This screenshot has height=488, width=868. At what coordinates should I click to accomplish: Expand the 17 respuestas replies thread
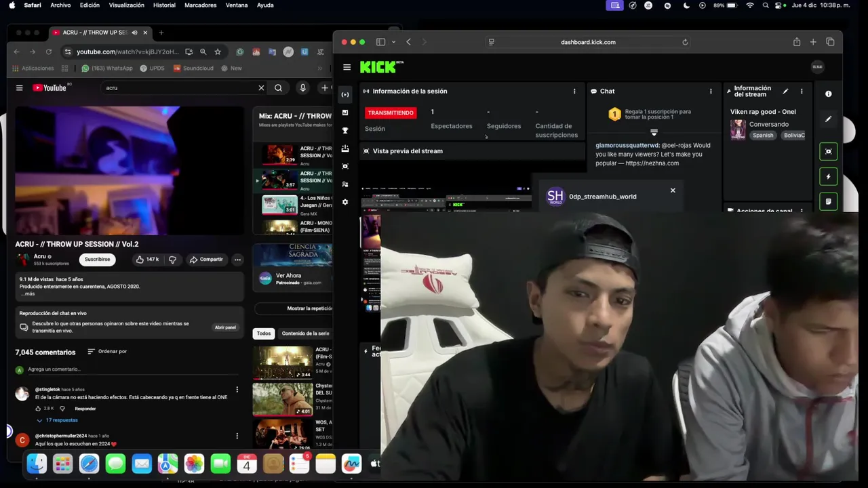tap(57, 420)
